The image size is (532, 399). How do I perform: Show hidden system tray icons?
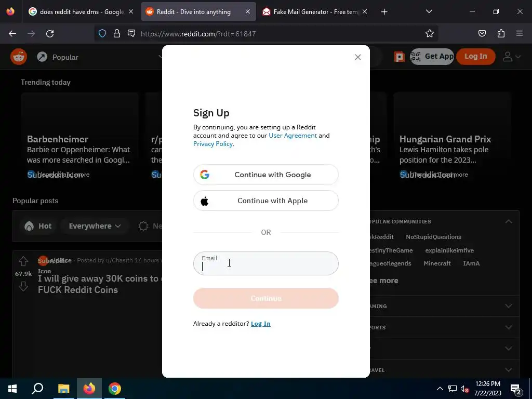[x=440, y=389]
